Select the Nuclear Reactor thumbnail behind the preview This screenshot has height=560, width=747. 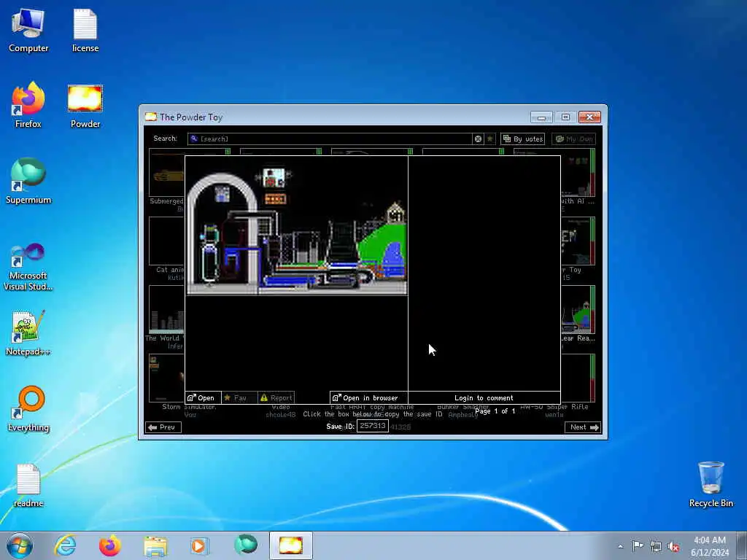click(578, 309)
